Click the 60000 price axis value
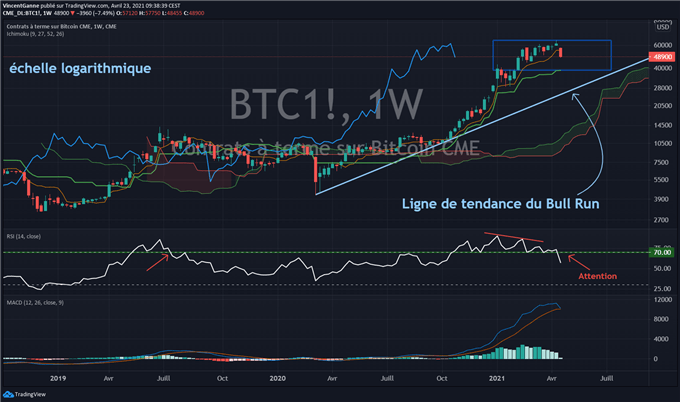 pos(662,45)
